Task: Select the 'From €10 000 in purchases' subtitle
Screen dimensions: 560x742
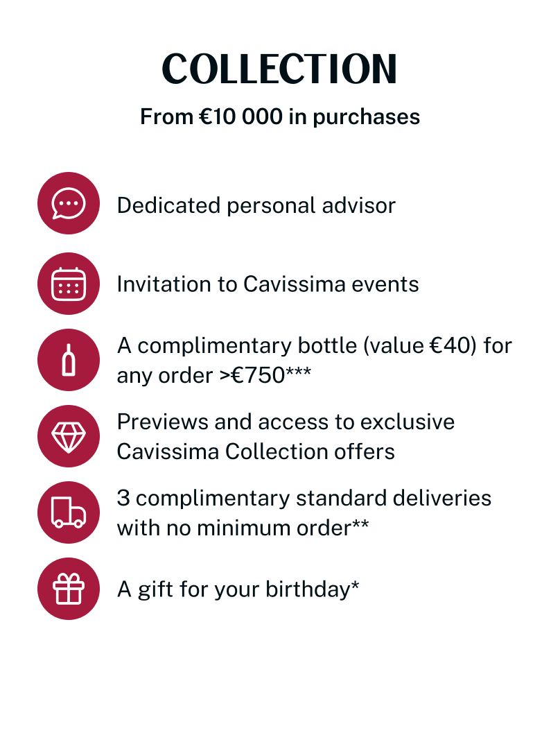Action: point(279,117)
